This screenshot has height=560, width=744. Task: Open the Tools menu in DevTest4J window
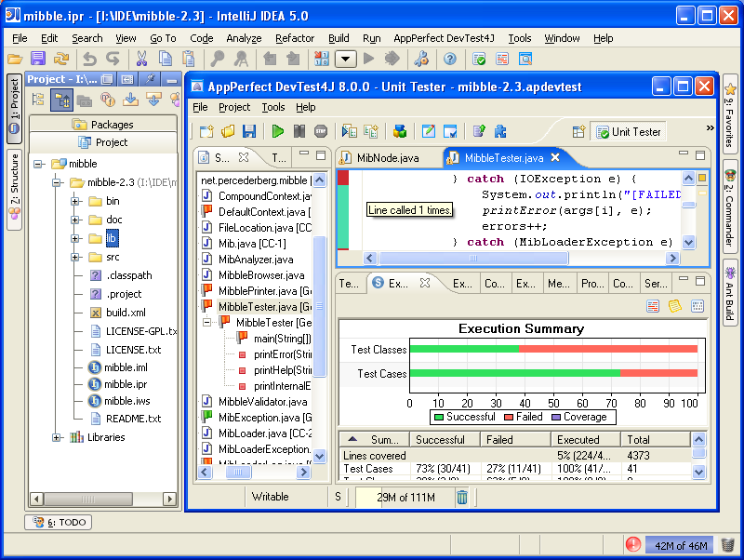[x=273, y=107]
